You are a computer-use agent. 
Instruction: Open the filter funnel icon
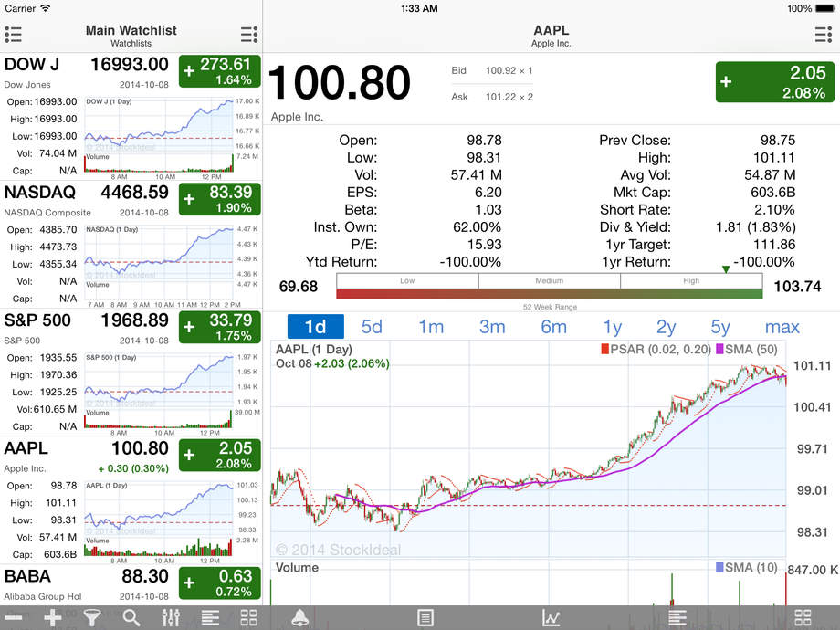click(x=92, y=618)
